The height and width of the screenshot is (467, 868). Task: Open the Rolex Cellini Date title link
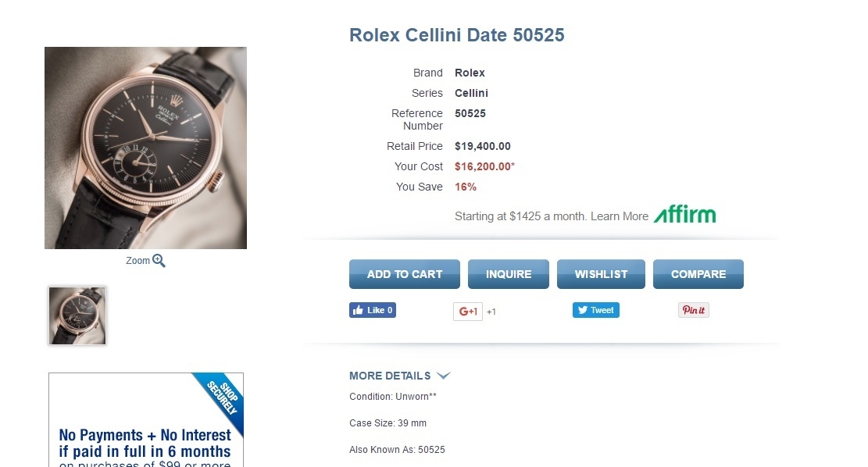tap(457, 35)
